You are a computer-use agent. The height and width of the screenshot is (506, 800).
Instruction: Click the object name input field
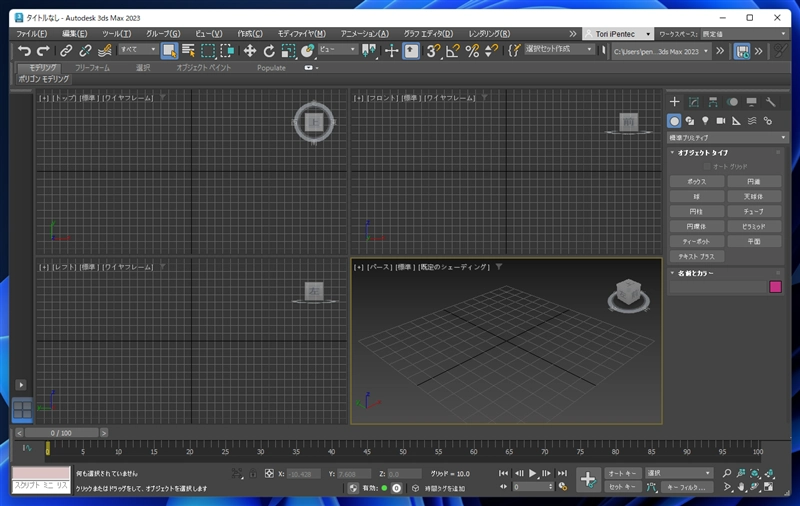(x=718, y=287)
